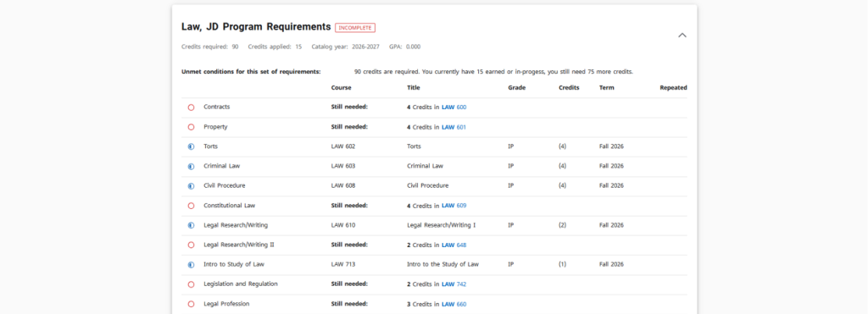Click the incomplete circle icon beside Contracts
The height and width of the screenshot is (314, 868).
(191, 107)
